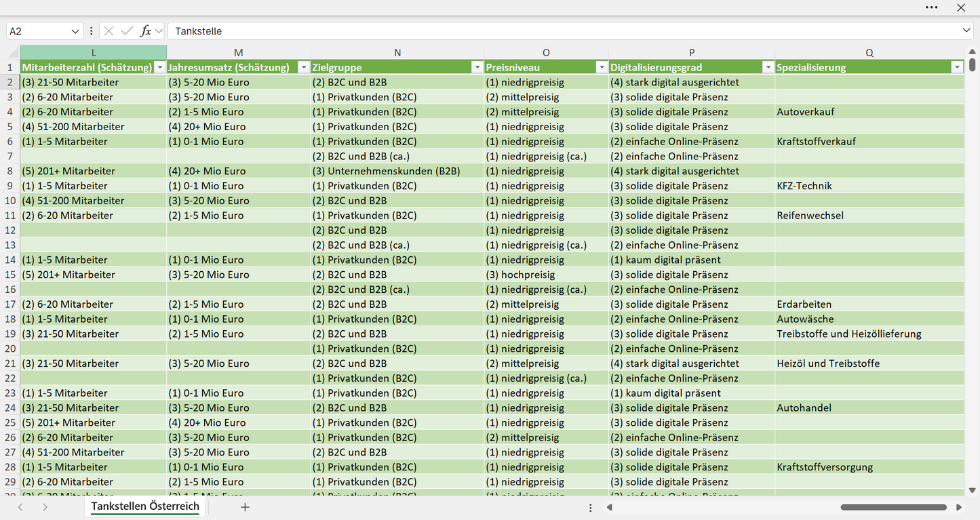Click cell with Autoverkauf
Image resolution: width=980 pixels, height=520 pixels.
coord(869,112)
